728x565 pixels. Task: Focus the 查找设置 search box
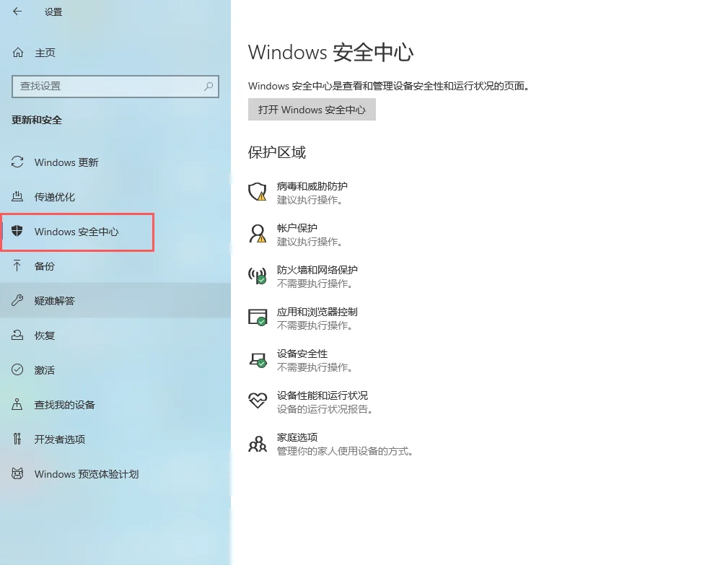click(x=115, y=87)
